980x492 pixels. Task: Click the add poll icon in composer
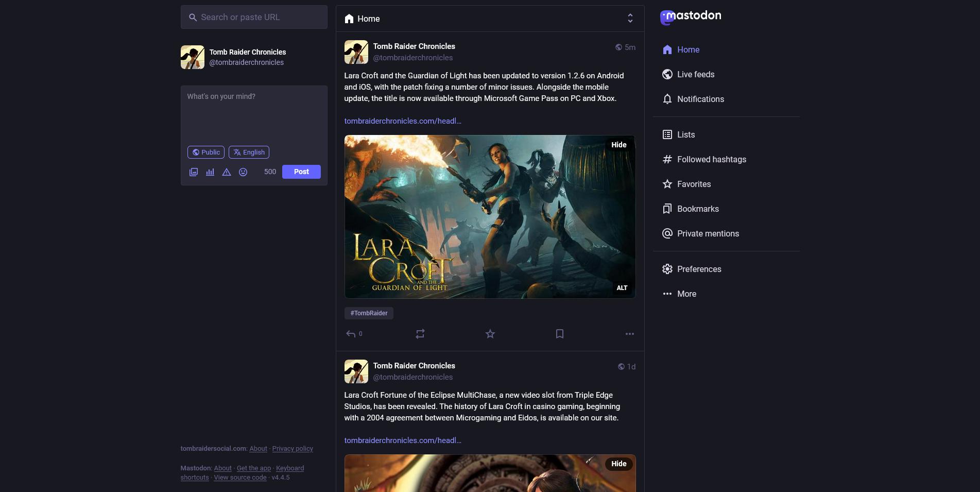pos(210,172)
